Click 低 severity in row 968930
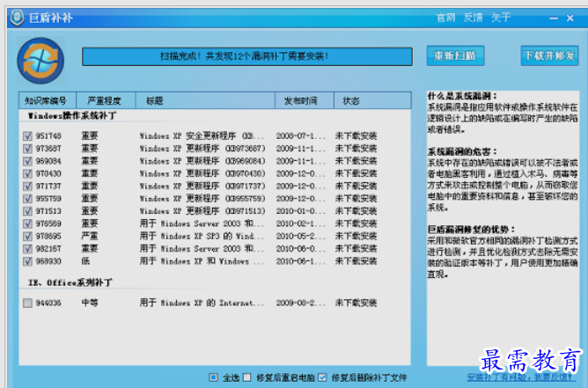The width and height of the screenshot is (588, 388). [x=86, y=261]
